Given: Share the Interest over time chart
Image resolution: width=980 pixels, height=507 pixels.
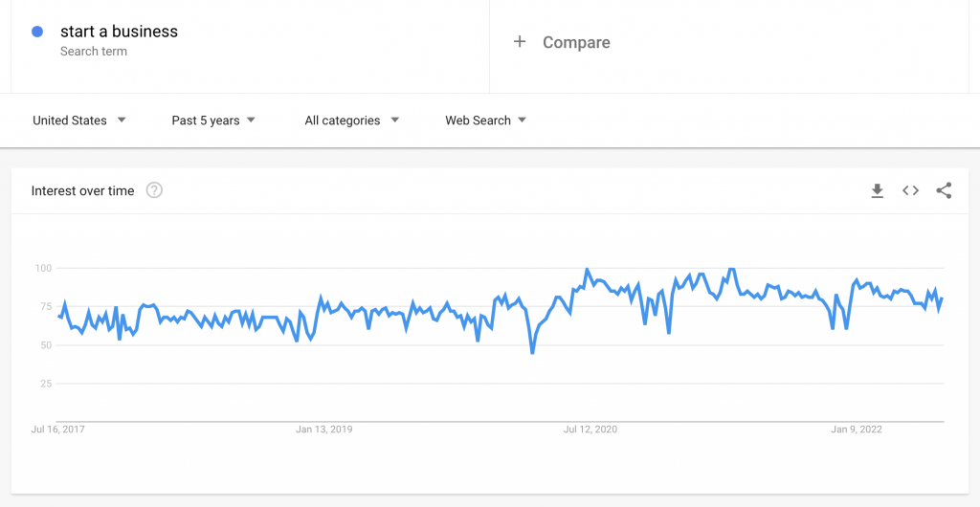Looking at the screenshot, I should point(944,191).
